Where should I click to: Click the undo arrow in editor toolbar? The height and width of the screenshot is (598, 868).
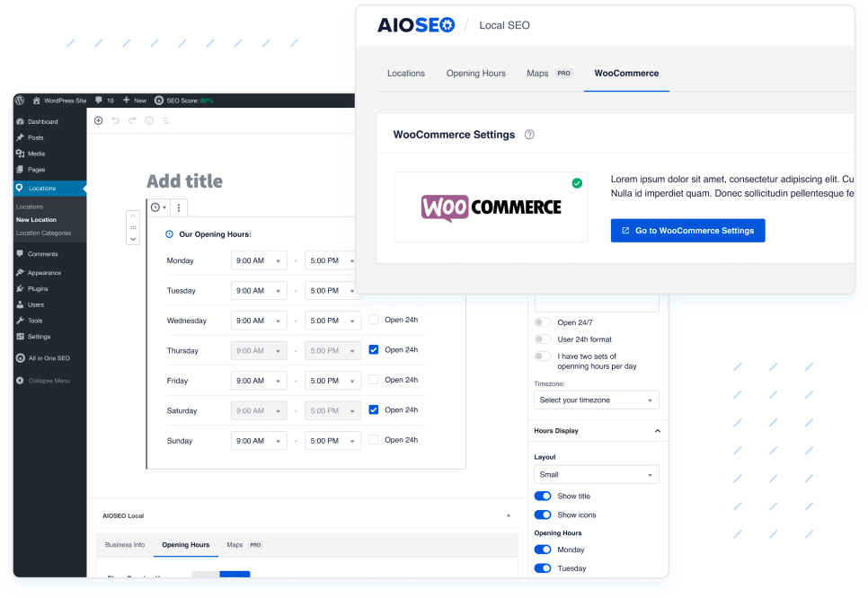tap(115, 120)
